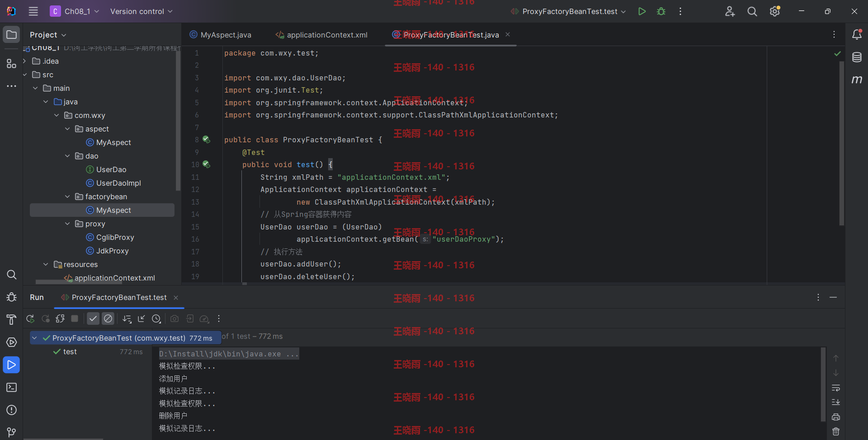Show more tool windows ellipsis
Screen dimensions: 868x440
click(x=11, y=86)
